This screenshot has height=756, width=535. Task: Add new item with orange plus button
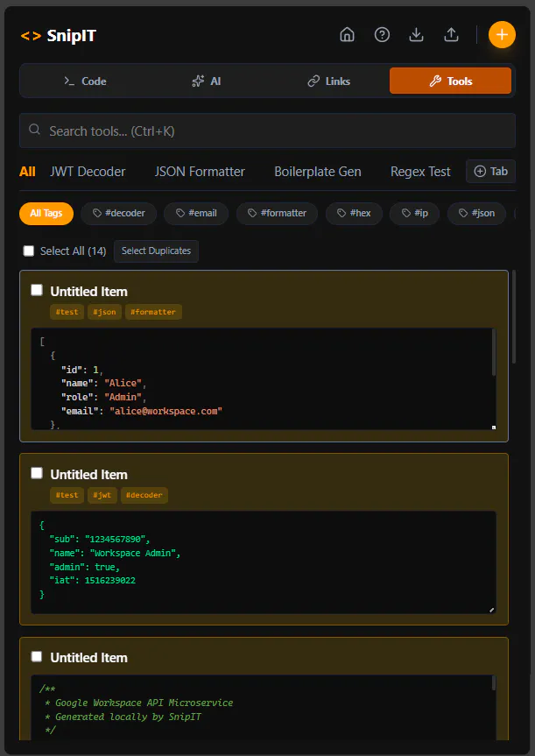pos(502,35)
